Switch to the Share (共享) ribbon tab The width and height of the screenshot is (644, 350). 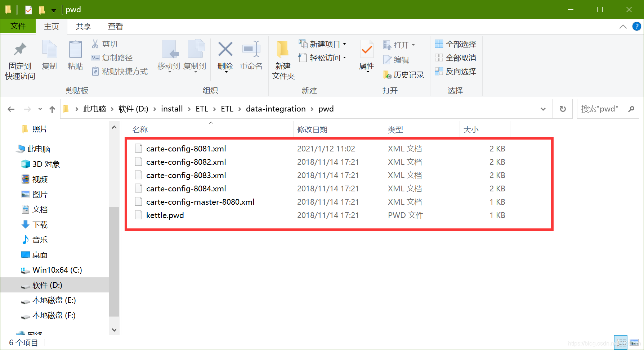coord(84,27)
